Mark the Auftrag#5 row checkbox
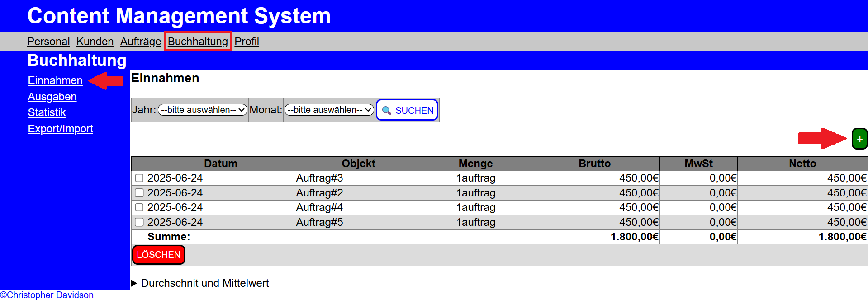Image resolution: width=868 pixels, height=304 pixels. (x=139, y=222)
